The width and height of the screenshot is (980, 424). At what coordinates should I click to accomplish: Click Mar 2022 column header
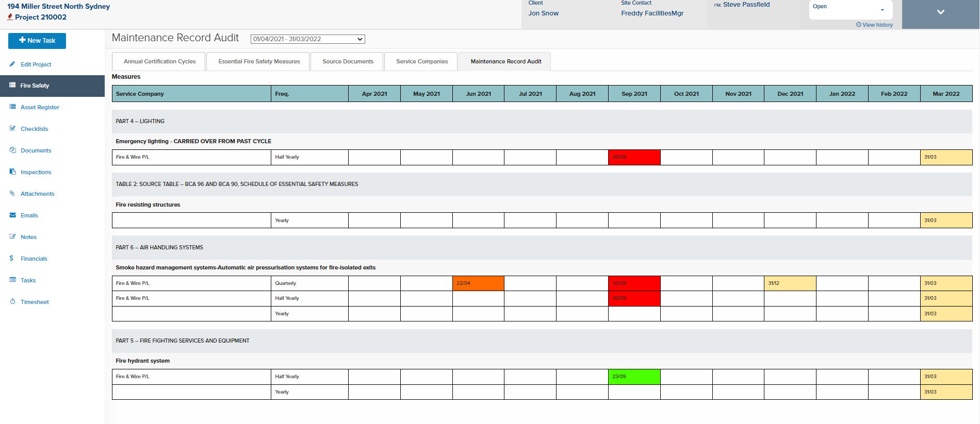tap(946, 94)
